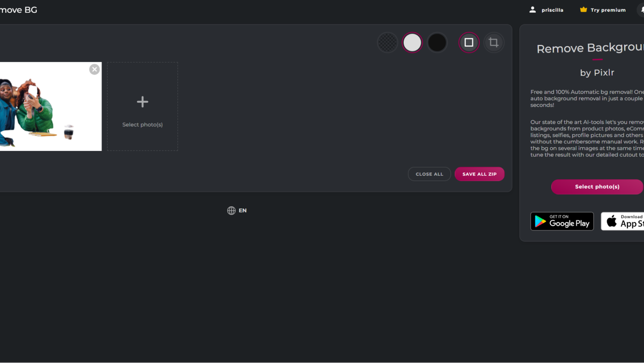Toggle the square full-frame output icon

click(x=469, y=43)
